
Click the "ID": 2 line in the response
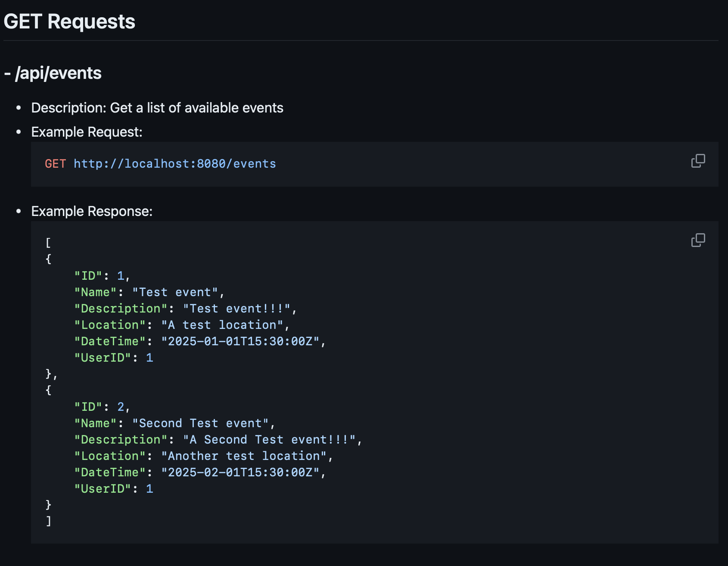102,407
